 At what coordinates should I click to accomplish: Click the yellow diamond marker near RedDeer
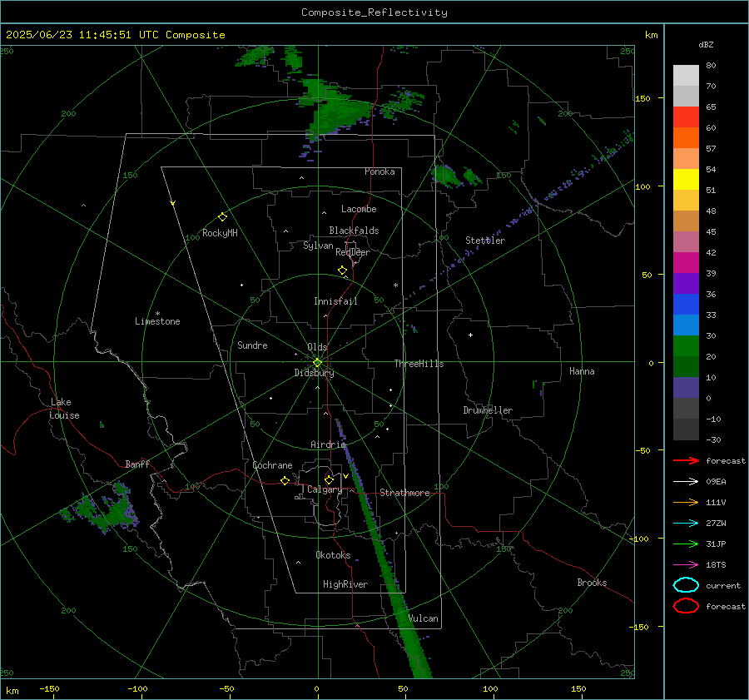[x=342, y=271]
